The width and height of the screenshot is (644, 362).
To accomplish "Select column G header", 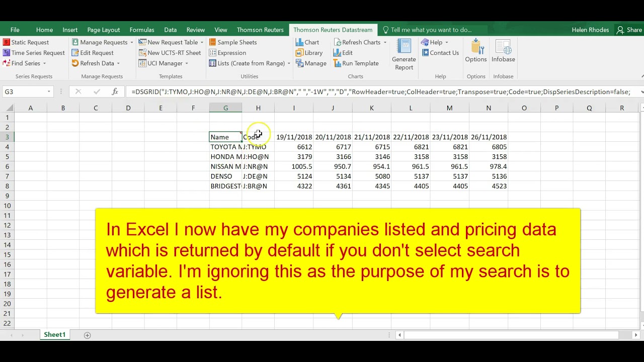I will point(225,108).
